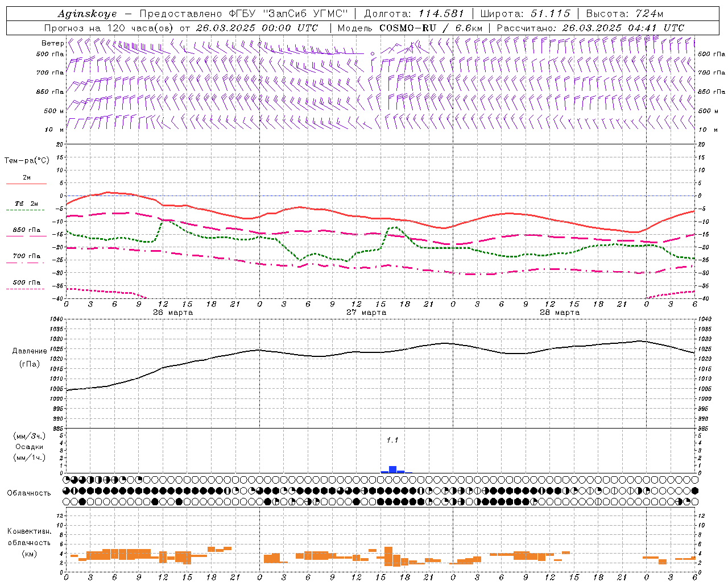Viewport: 728px width, 582px height.
Task: Click the '(км)' unit label under convective cloudiness
Action: pos(30,554)
